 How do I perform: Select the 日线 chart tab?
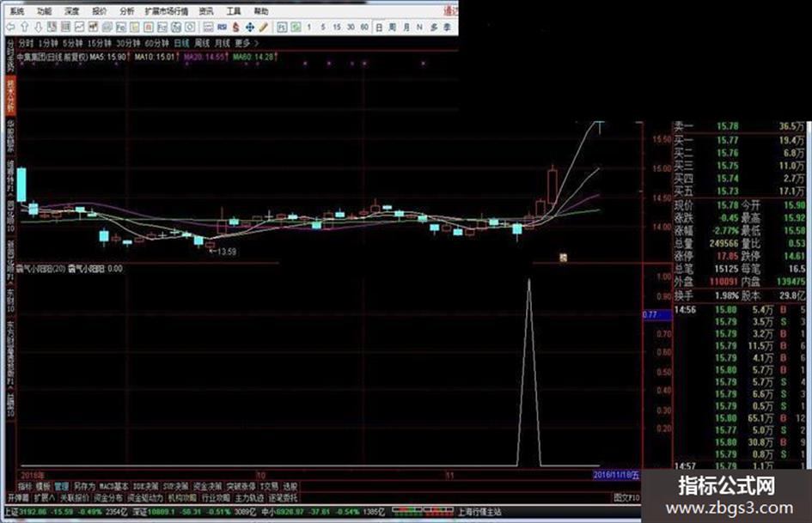pyautogui.click(x=182, y=43)
